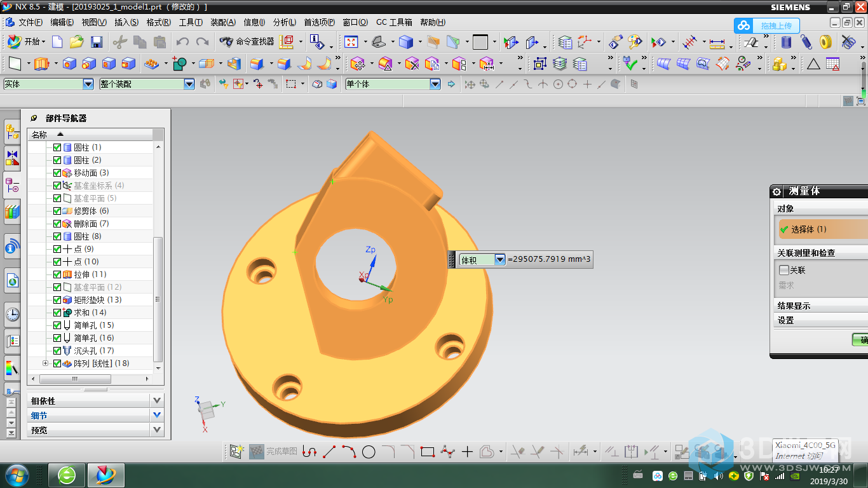Viewport: 868px width, 488px height.
Task: Open the 插入(S) menu
Action: 126,22
